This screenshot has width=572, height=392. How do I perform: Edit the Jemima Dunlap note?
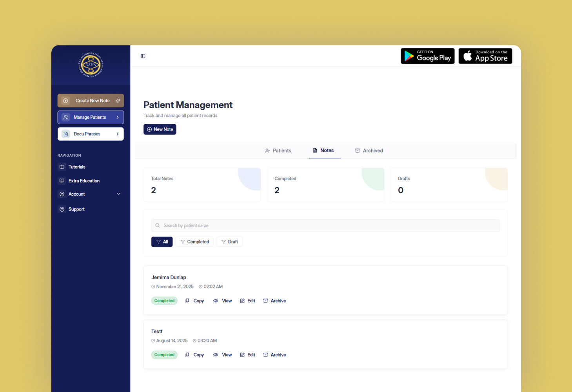pyautogui.click(x=248, y=301)
